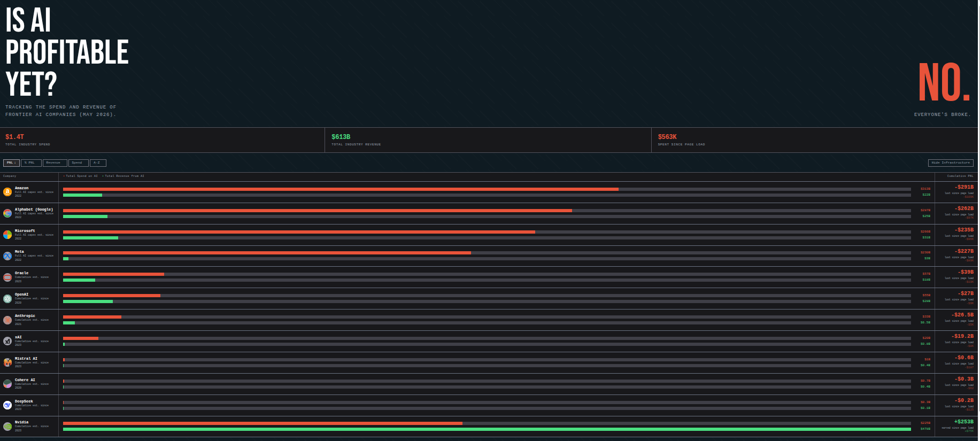Sort companies alphabetically with A-Z

pyautogui.click(x=98, y=163)
